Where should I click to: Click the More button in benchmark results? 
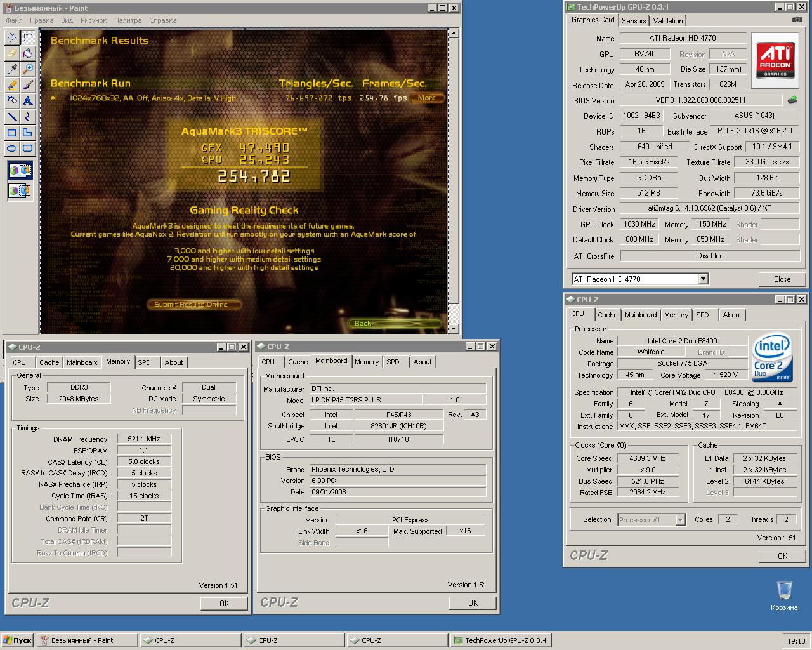(x=427, y=98)
